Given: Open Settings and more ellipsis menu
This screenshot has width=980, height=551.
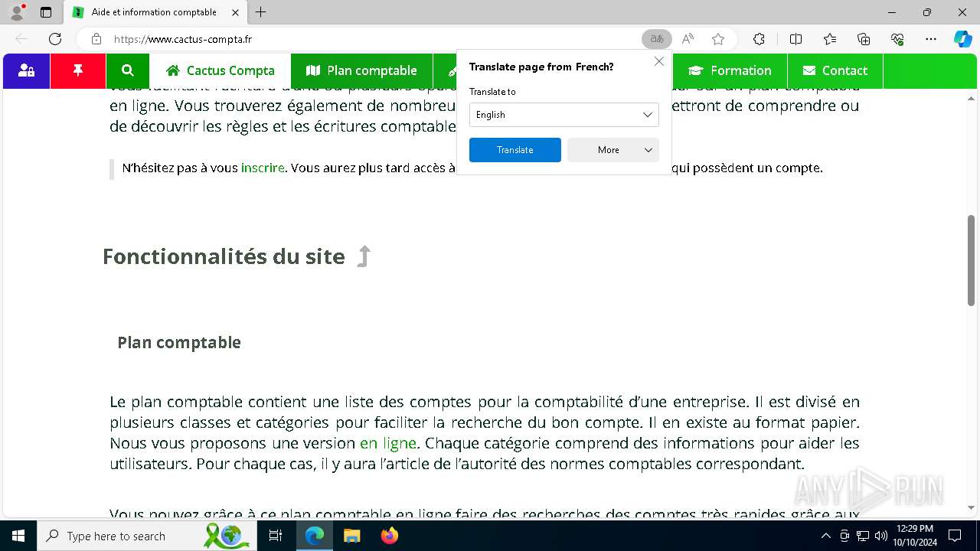Looking at the screenshot, I should pos(931,39).
